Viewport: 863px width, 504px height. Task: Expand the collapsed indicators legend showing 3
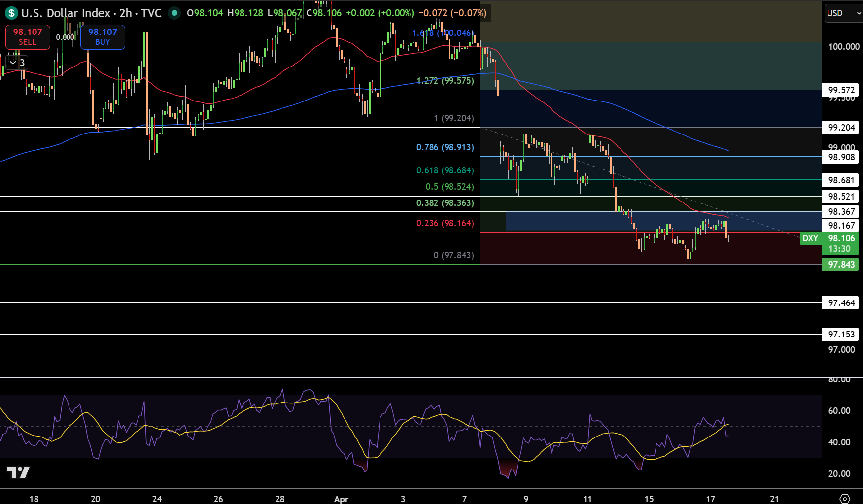coord(17,63)
